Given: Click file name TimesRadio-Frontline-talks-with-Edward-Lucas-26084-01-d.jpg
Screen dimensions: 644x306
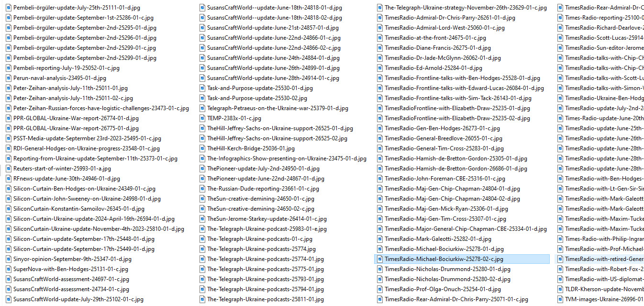Looking at the screenshot, I should pos(464,88).
